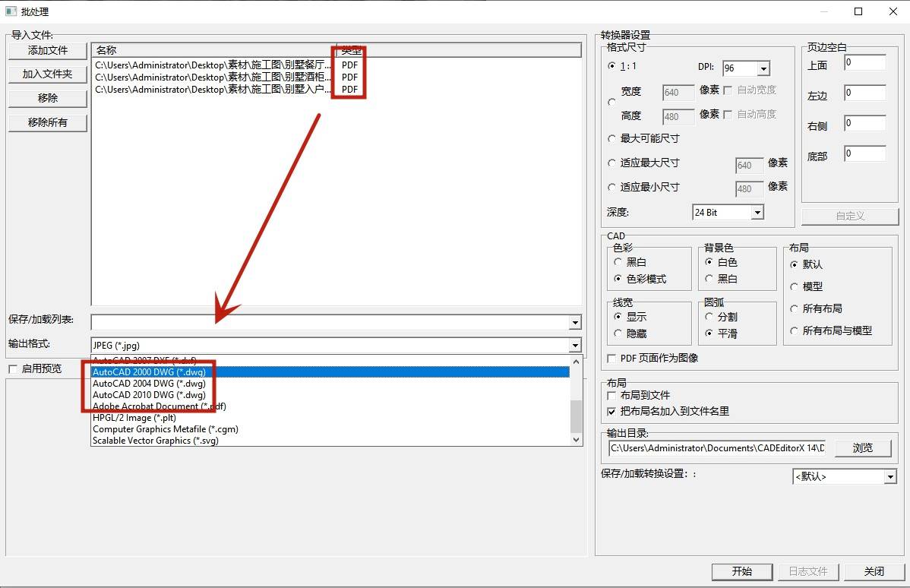
Task: Select 布局 模型 radio button
Action: (x=794, y=286)
